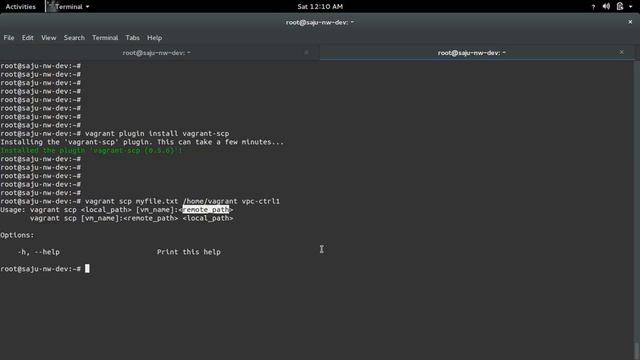Open the File menu
This screenshot has height=360, width=640.
click(9, 38)
